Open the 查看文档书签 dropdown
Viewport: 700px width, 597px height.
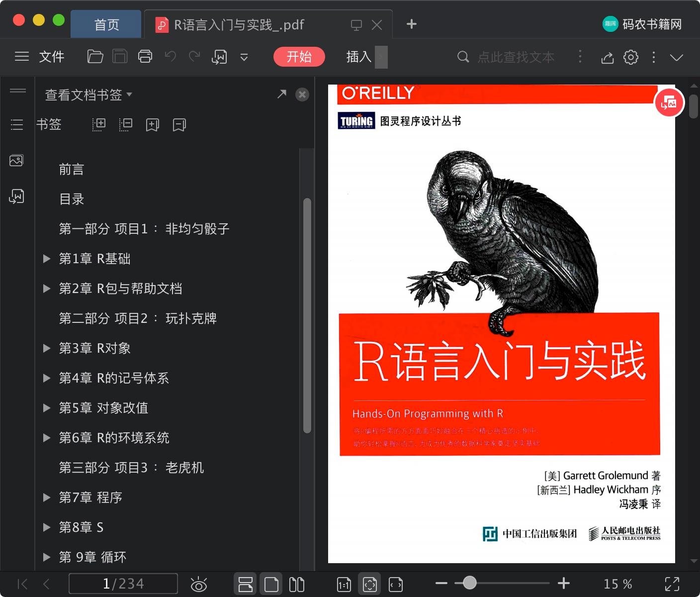pyautogui.click(x=88, y=95)
